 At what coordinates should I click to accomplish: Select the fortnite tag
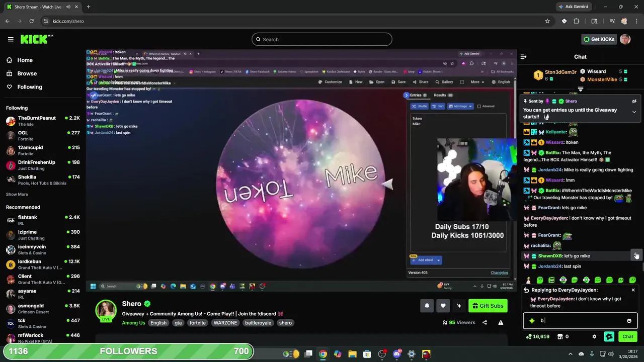(197, 323)
